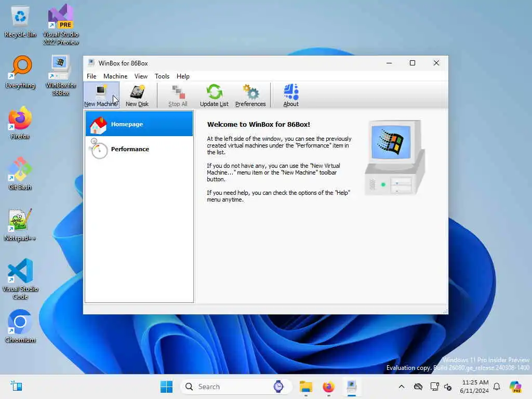532x399 pixels.
Task: Click the retro computer illustration
Action: tap(395, 157)
